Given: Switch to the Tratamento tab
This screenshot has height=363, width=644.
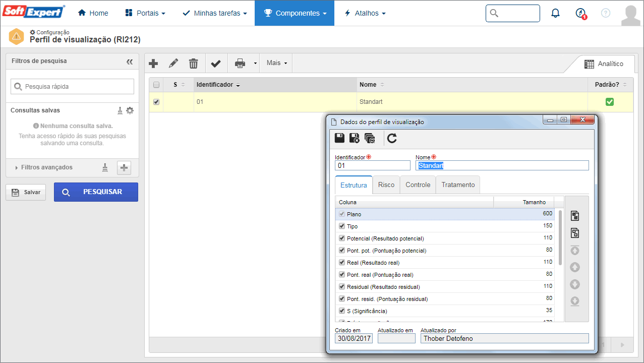Looking at the screenshot, I should (x=458, y=185).
